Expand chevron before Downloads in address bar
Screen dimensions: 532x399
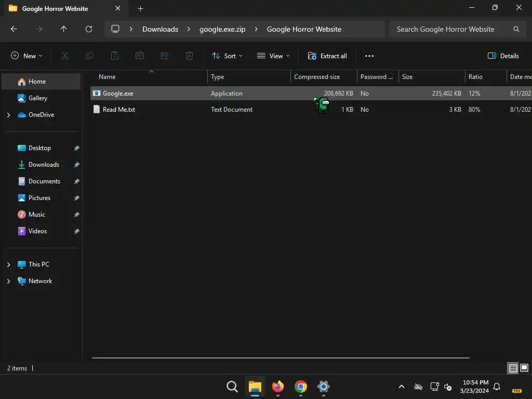(x=130, y=29)
